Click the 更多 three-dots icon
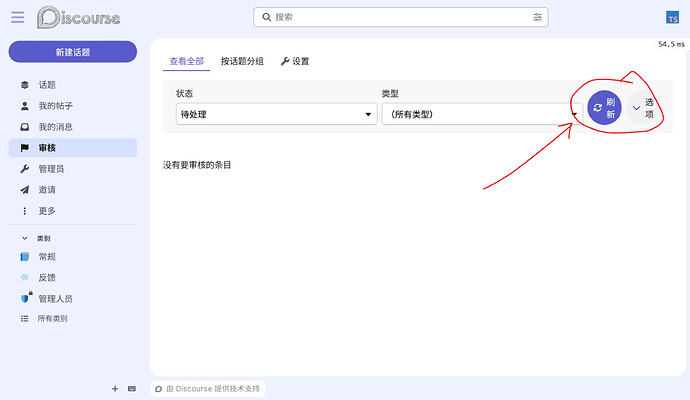The height and width of the screenshot is (400, 690). (25, 211)
